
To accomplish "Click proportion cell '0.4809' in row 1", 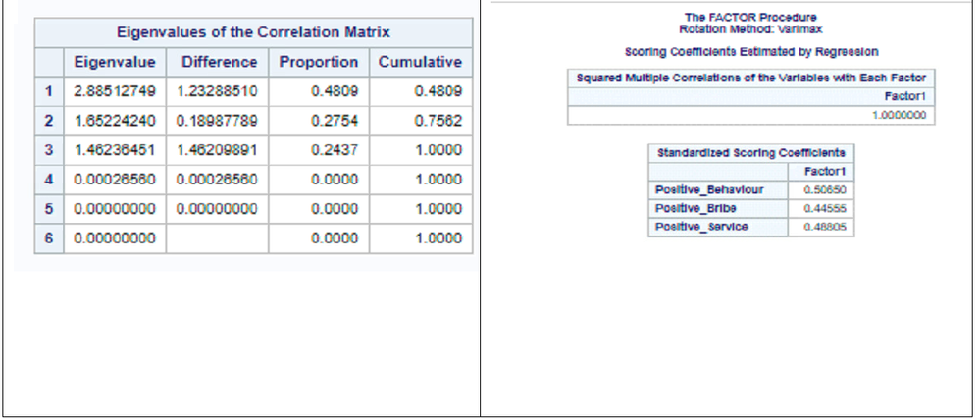I will tap(319, 91).
